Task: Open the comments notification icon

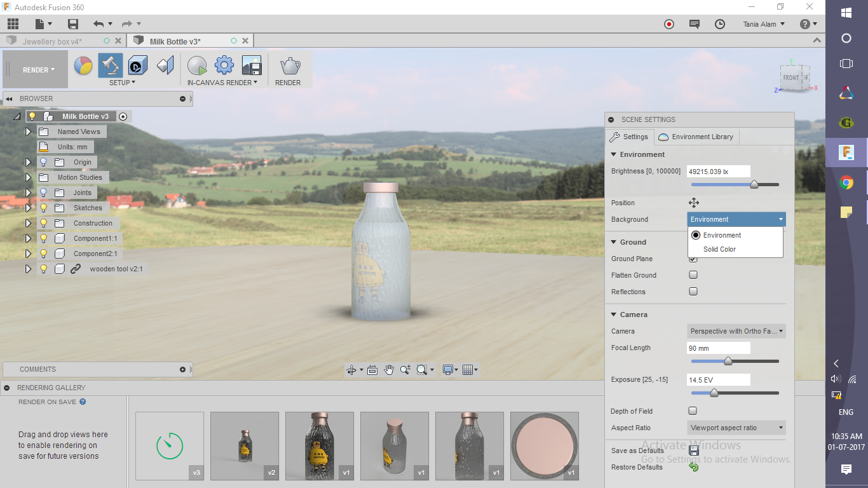Action: (695, 24)
